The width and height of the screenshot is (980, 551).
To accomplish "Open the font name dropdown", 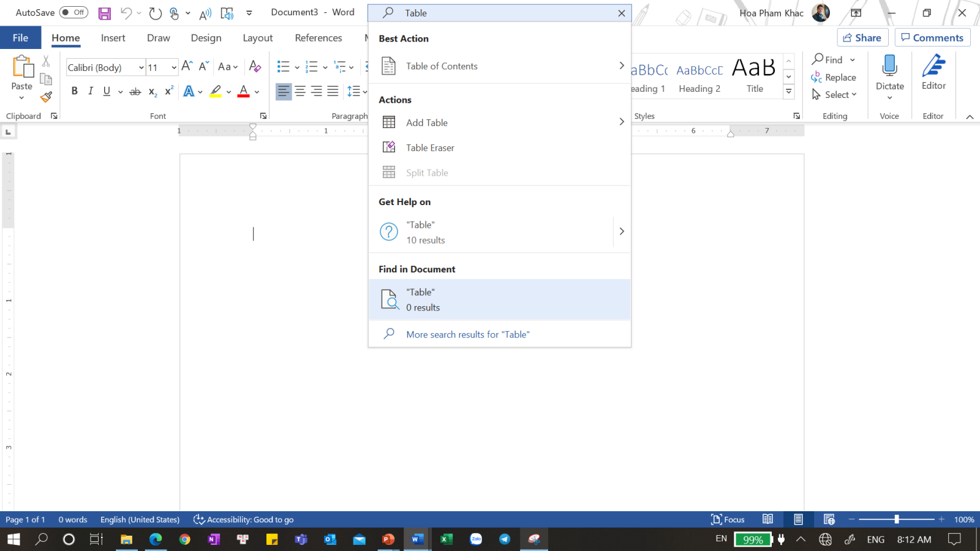I will click(x=141, y=67).
